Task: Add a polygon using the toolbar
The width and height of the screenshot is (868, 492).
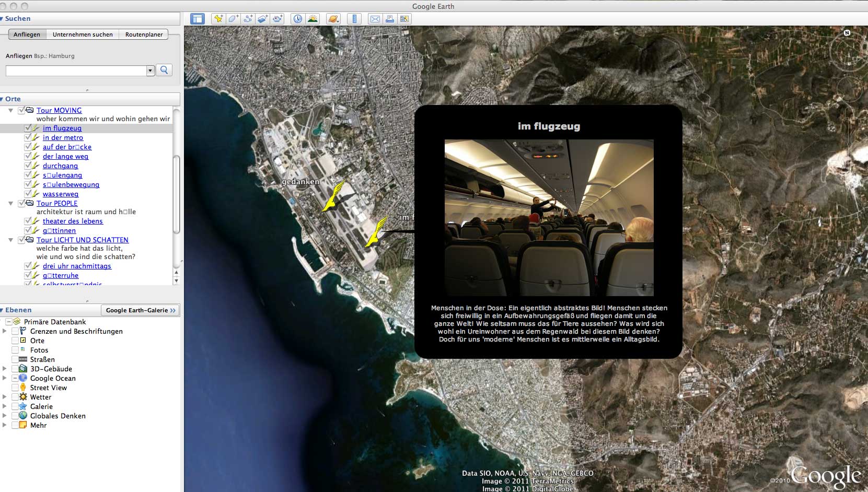Action: 233,19
